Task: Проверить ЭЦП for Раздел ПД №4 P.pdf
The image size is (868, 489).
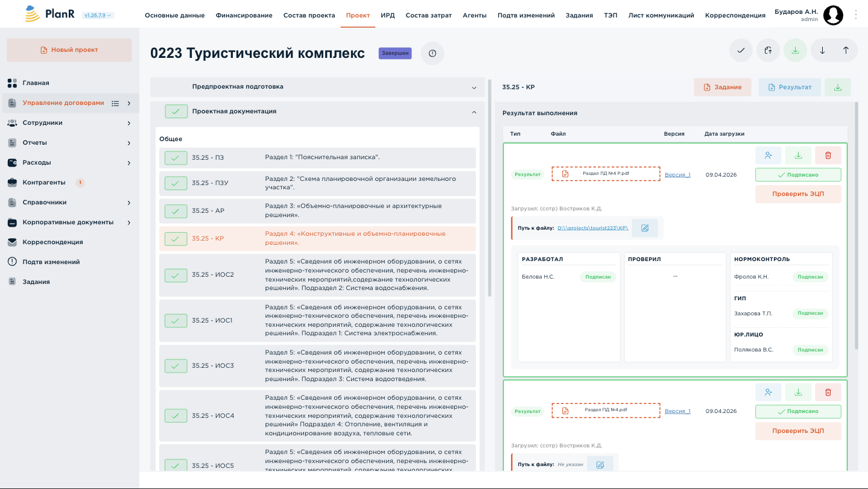Action: [x=798, y=194]
